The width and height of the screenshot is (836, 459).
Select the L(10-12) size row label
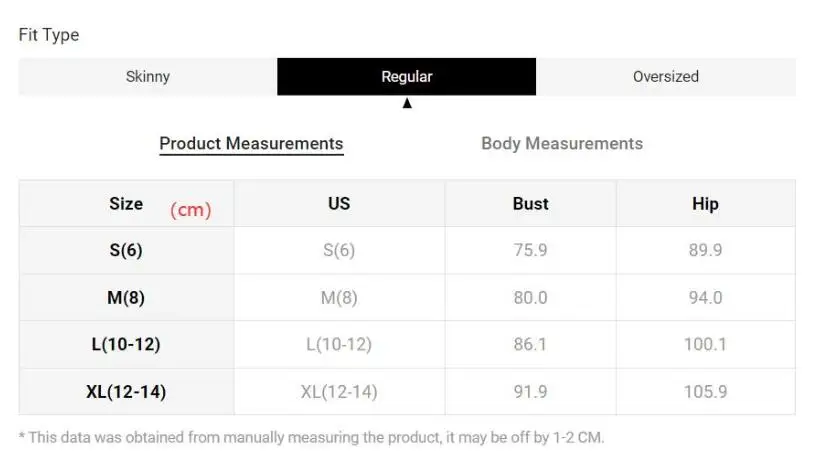tap(126, 345)
